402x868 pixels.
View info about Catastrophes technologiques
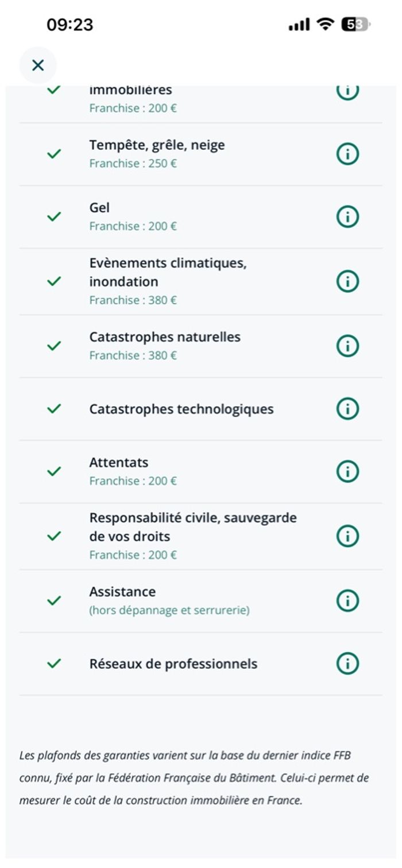(347, 409)
